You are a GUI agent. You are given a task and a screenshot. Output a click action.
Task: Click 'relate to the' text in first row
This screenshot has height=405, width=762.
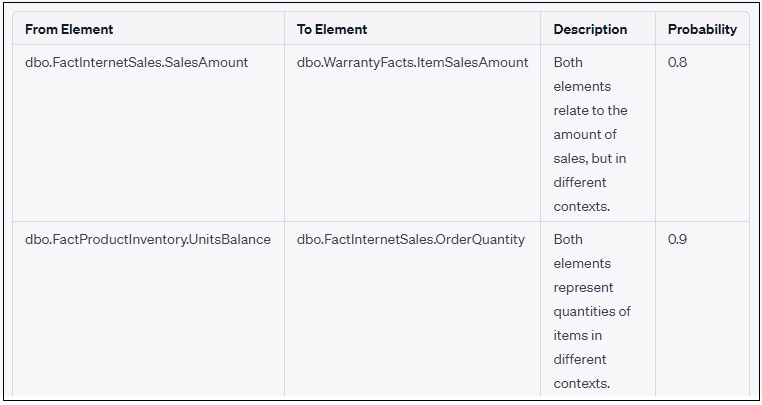[590, 110]
